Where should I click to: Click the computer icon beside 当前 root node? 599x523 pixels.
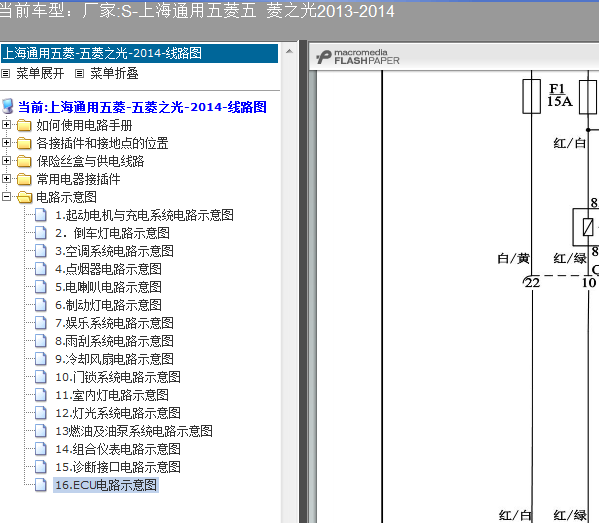8,107
